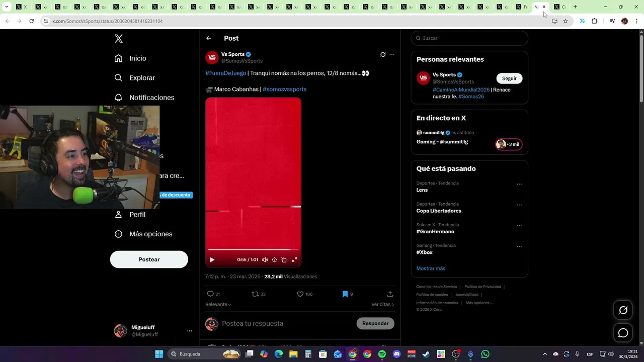This screenshot has height=362, width=644.
Task: Open the tab search dropdown arrow
Action: pyautogui.click(x=7, y=7)
